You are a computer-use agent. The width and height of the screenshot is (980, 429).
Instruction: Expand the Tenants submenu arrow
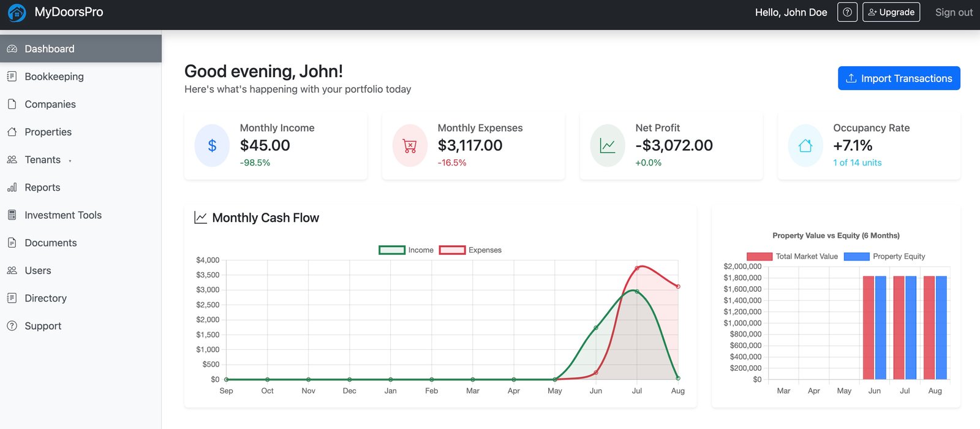click(x=70, y=161)
